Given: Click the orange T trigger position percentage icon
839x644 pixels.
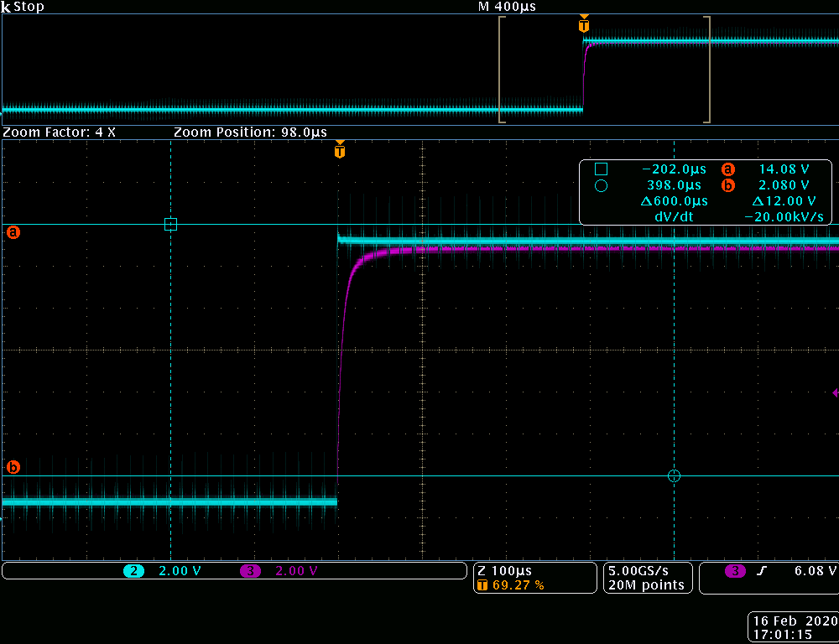Looking at the screenshot, I should click(482, 585).
